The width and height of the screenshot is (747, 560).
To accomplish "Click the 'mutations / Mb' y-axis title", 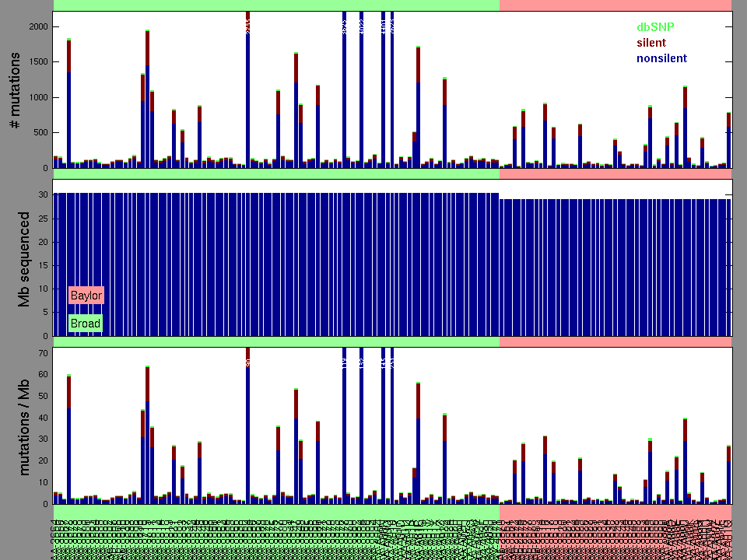I will (x=24, y=426).
